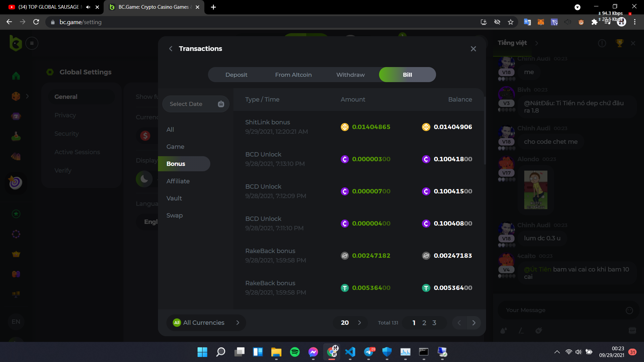Expand the Tiếng việt chat language chevron
The width and height of the screenshot is (644, 362).
(x=537, y=43)
